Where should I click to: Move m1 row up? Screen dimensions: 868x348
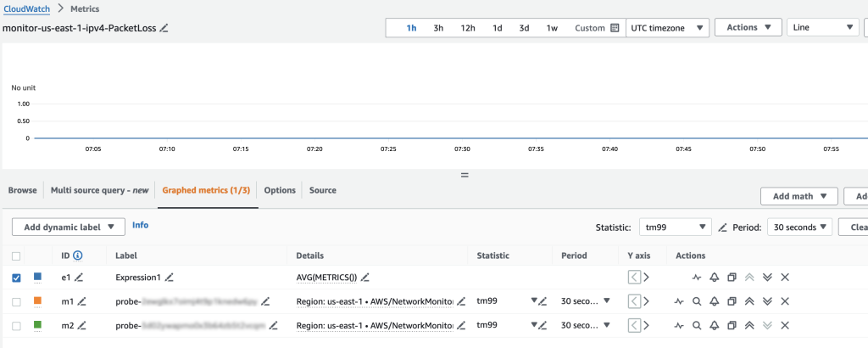(749, 301)
